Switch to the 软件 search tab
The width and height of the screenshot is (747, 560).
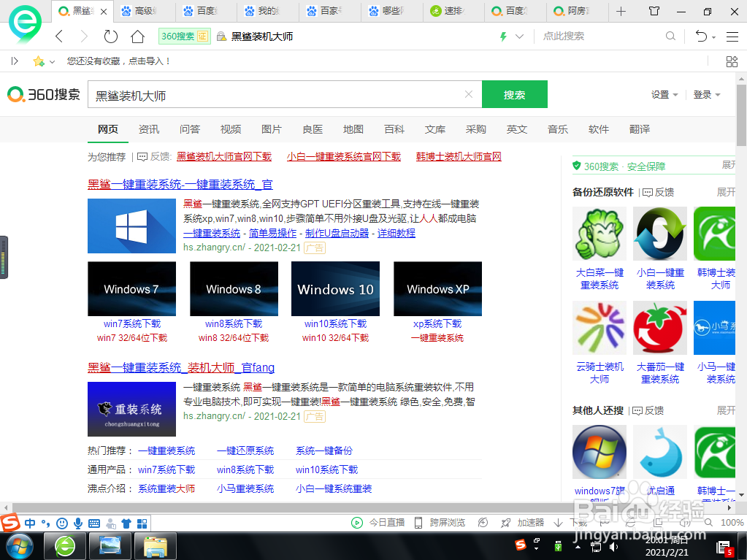tap(598, 129)
